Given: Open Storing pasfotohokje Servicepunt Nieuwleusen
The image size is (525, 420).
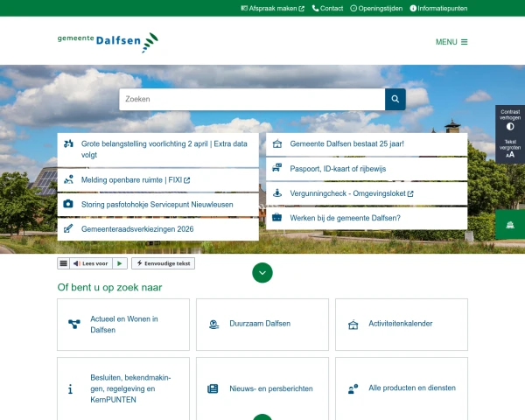Looking at the screenshot, I should pos(158,205).
